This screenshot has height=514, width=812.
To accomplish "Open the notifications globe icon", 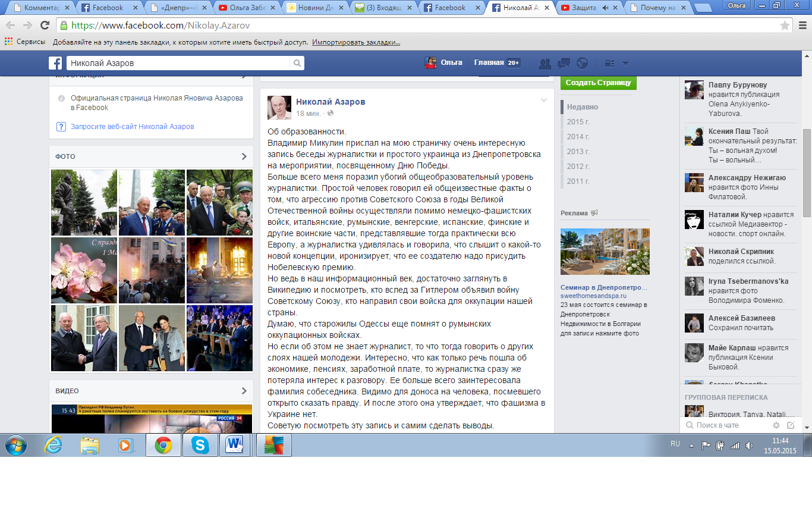I will point(583,62).
